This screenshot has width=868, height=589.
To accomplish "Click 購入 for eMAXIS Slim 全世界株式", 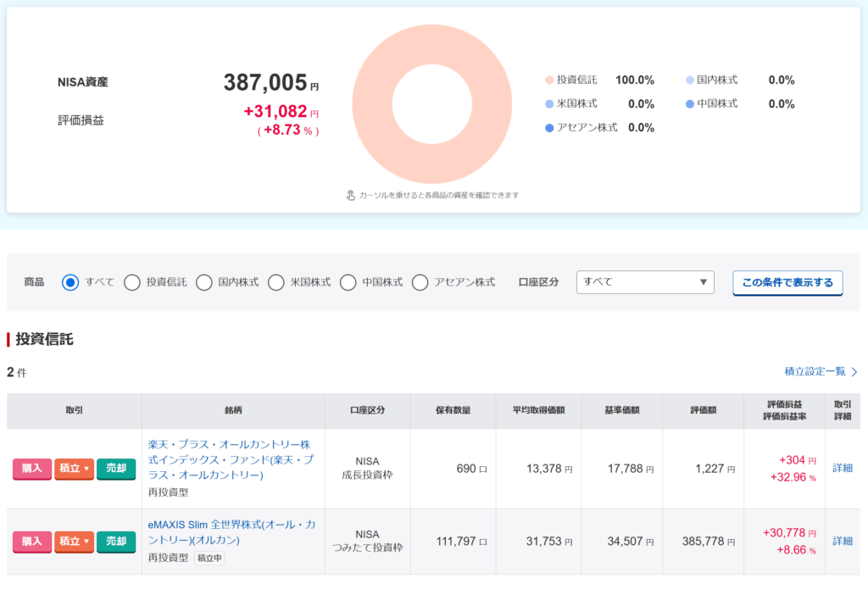I will tap(31, 542).
